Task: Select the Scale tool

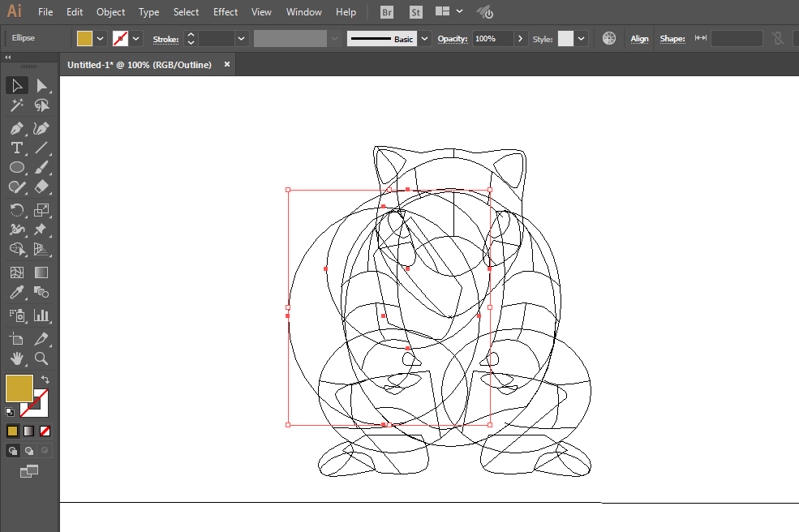Action: (41, 210)
